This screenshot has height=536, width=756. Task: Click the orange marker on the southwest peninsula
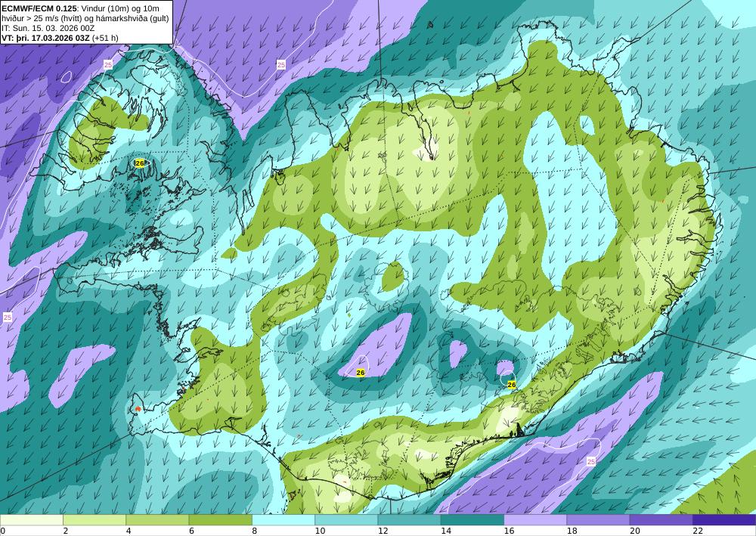click(x=138, y=409)
